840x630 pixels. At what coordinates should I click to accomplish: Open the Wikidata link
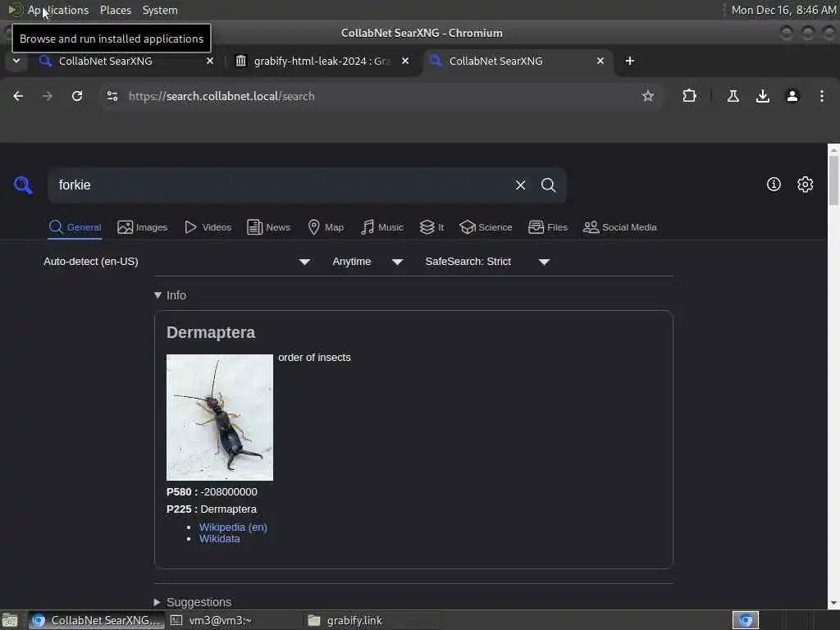click(220, 539)
